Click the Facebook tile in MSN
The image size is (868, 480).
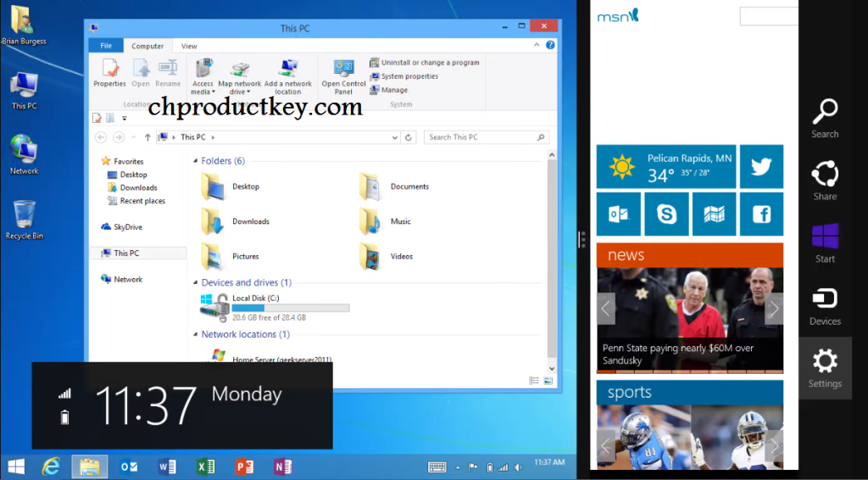pyautogui.click(x=761, y=215)
